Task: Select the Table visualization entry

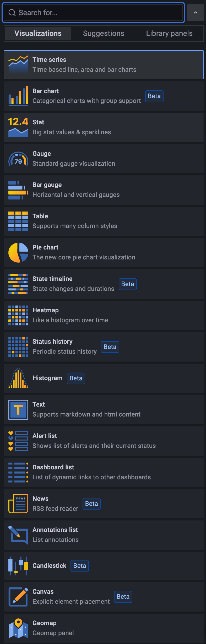Action: [x=104, y=221]
